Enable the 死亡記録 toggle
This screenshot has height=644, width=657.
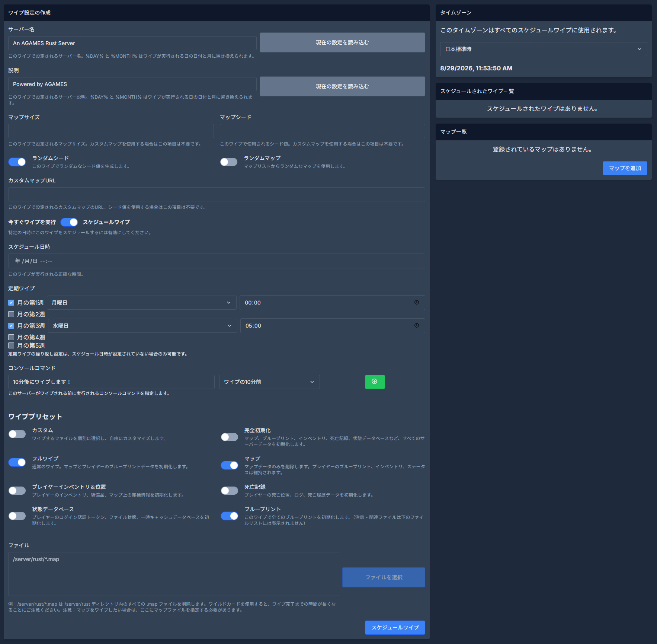pos(230,491)
